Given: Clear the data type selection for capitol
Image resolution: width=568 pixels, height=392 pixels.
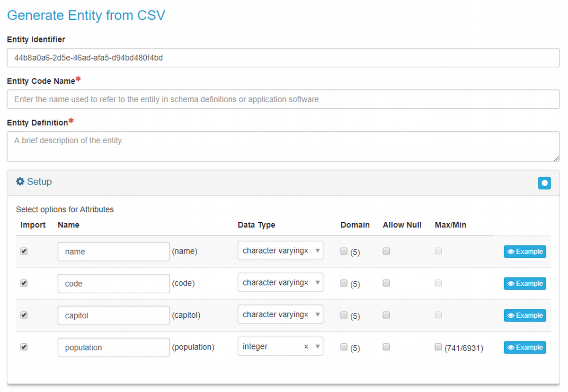Looking at the screenshot, I should pyautogui.click(x=306, y=314).
